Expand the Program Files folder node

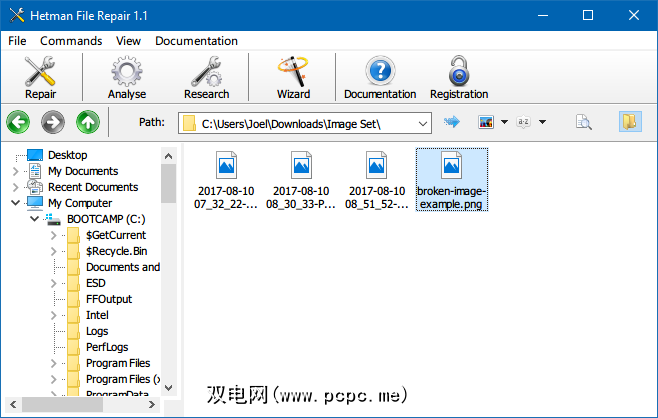[x=53, y=363]
